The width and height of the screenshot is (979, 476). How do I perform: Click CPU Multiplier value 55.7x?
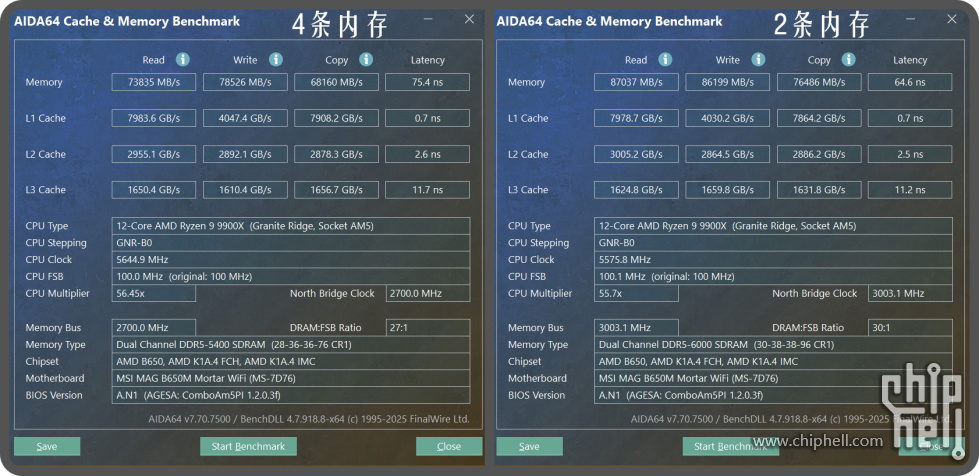(636, 294)
